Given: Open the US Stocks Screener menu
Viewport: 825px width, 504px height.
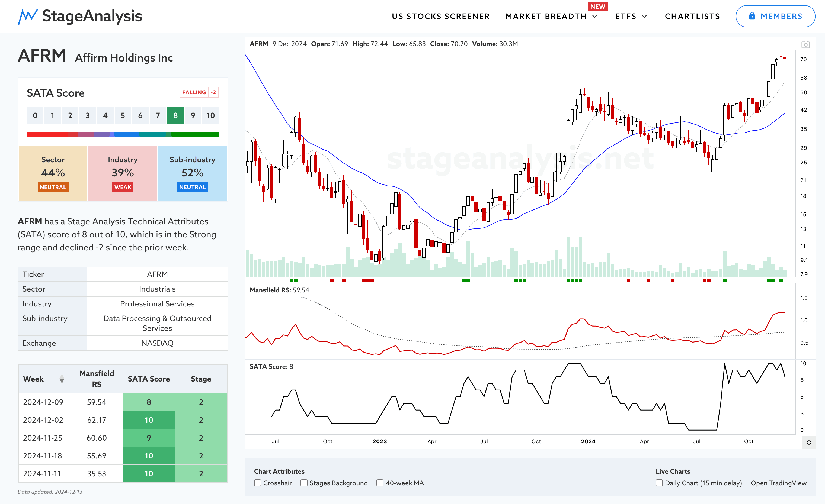Looking at the screenshot, I should pos(441,16).
